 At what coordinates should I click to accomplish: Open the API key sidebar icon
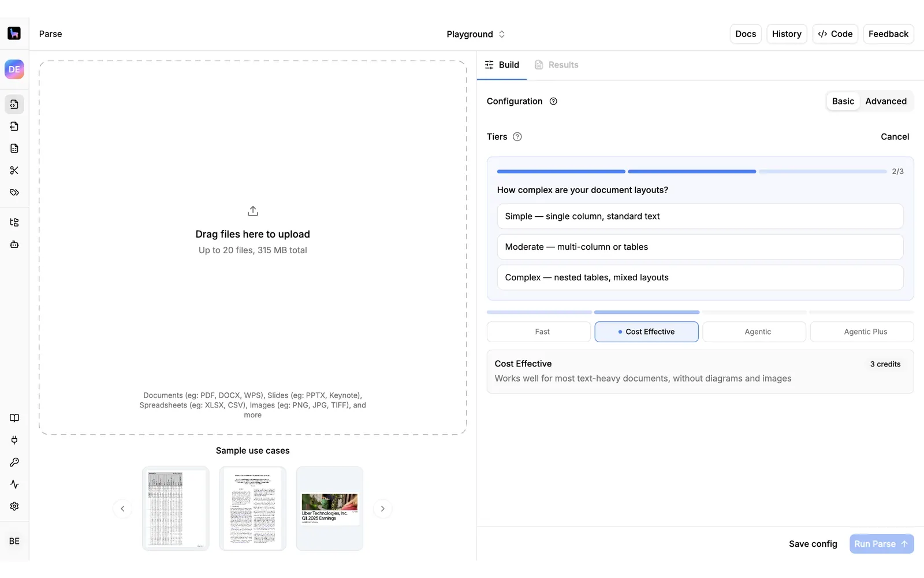14,462
